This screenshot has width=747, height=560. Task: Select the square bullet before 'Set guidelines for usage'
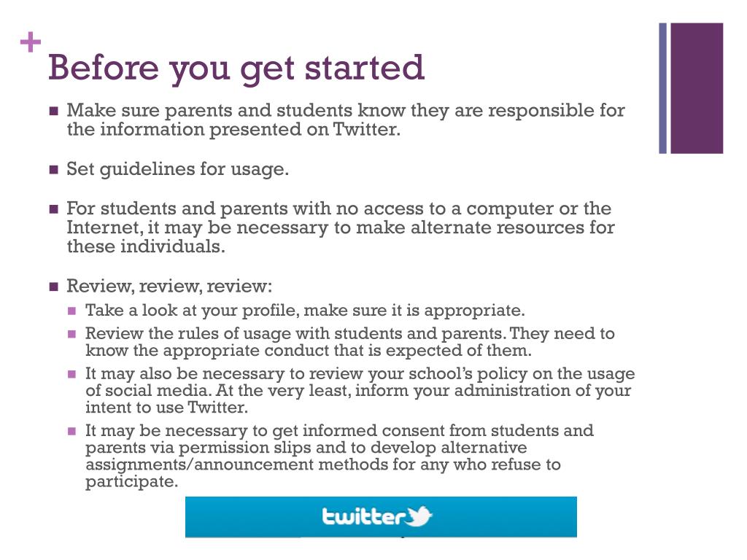pos(53,171)
